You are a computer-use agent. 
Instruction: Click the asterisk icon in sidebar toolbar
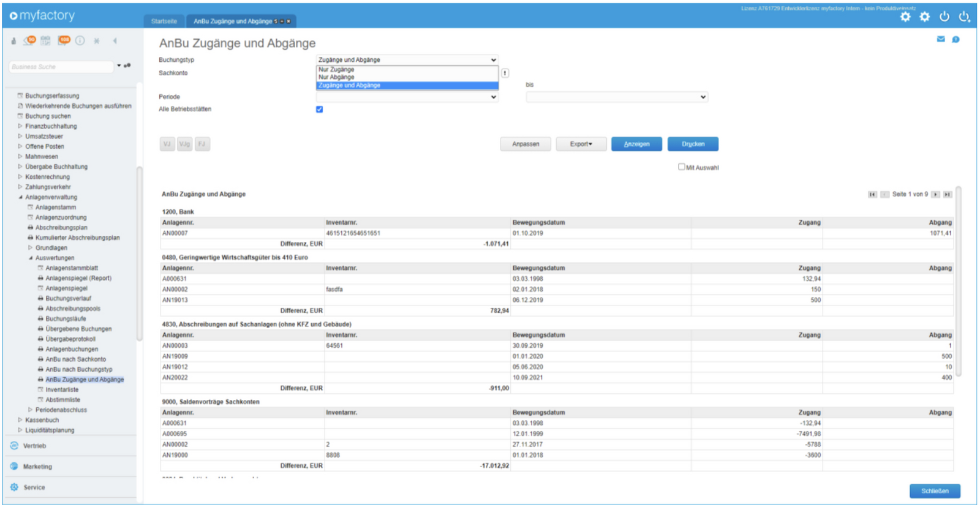click(97, 41)
